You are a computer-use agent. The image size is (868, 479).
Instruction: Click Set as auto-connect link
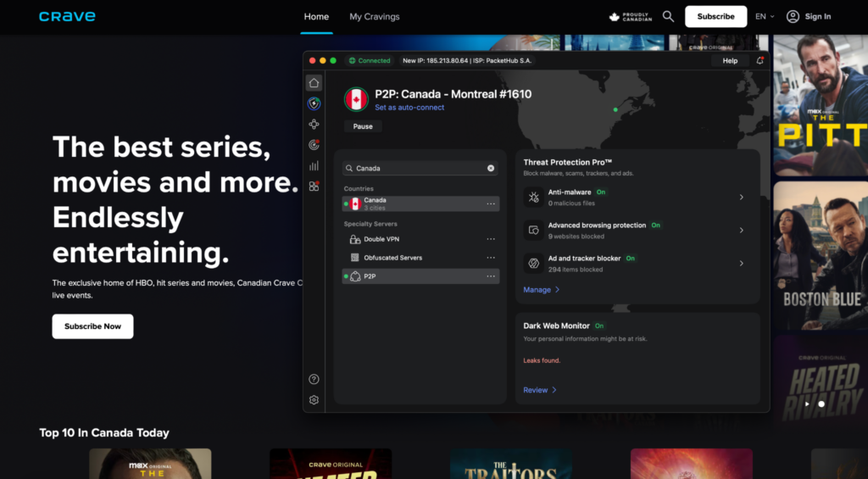(409, 108)
